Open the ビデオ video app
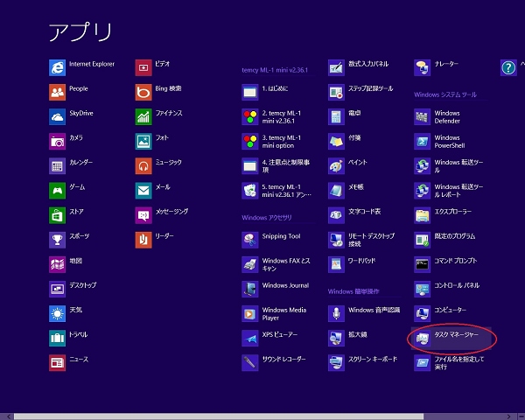 click(x=143, y=67)
